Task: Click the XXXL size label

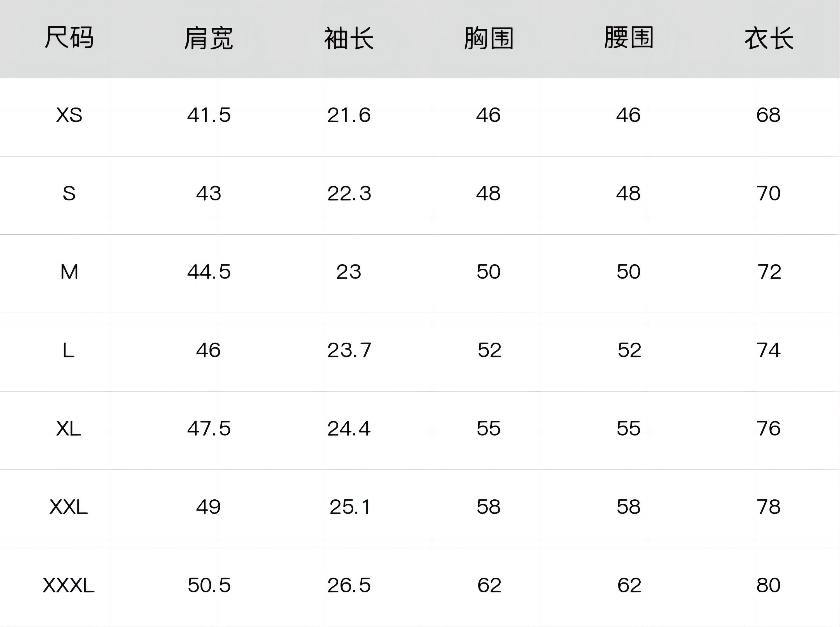Action: coord(69,585)
